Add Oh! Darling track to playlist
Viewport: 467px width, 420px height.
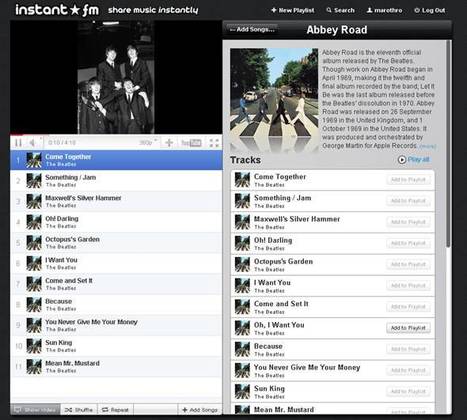click(408, 243)
